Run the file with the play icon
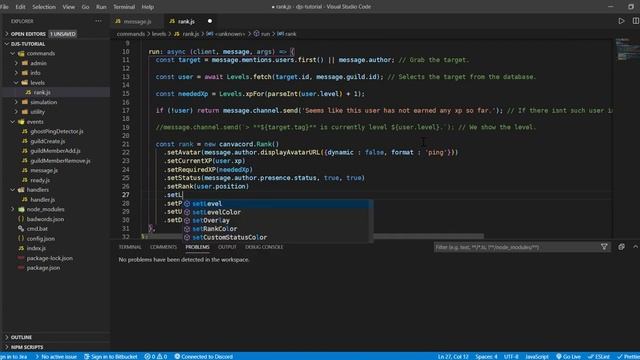640x360 pixels. [x=621, y=21]
